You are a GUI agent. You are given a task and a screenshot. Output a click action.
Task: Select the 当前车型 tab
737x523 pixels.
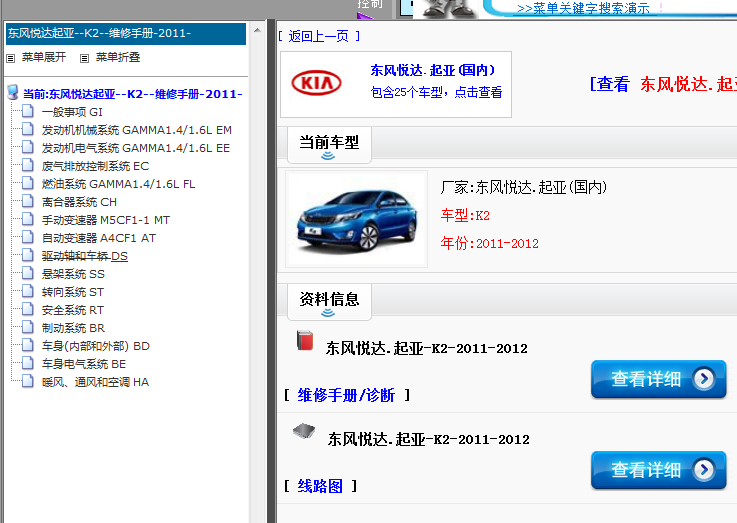click(x=328, y=143)
